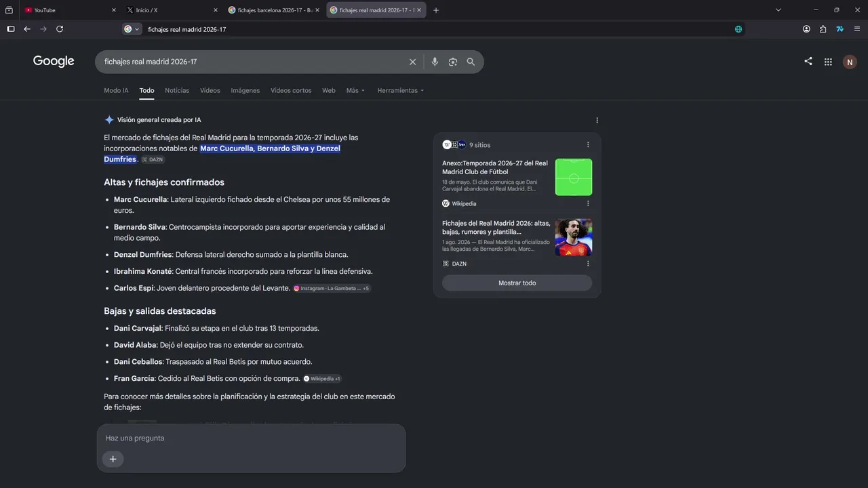This screenshot has width=868, height=488.
Task: Open the DAZN citation chip in the summary
Action: (153, 160)
